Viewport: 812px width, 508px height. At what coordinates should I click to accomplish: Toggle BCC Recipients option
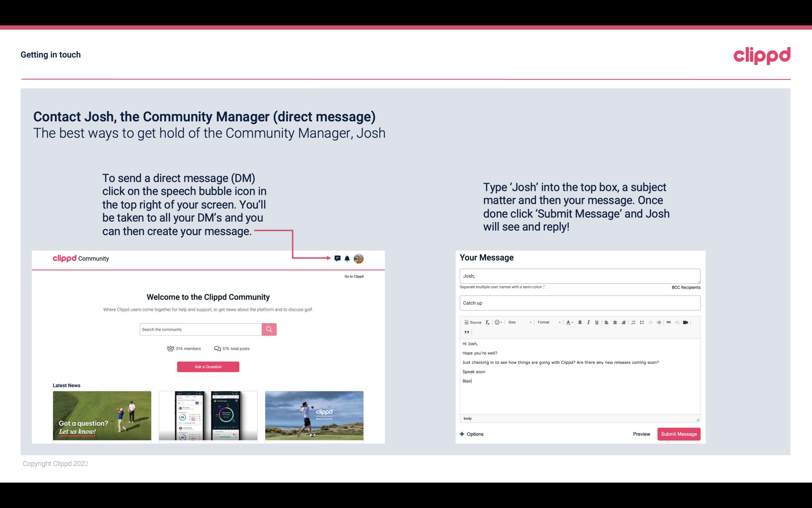[685, 287]
